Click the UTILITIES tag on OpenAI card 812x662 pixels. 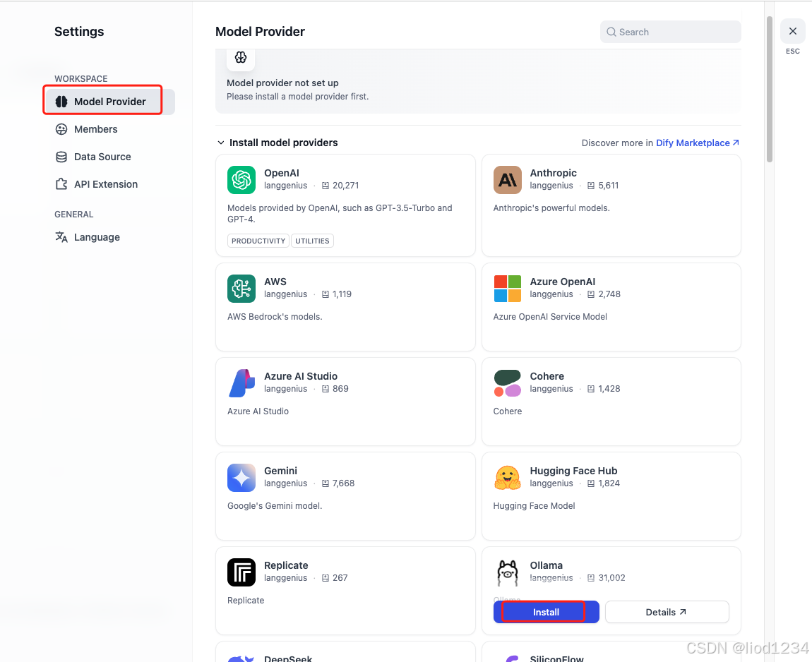[x=312, y=241]
